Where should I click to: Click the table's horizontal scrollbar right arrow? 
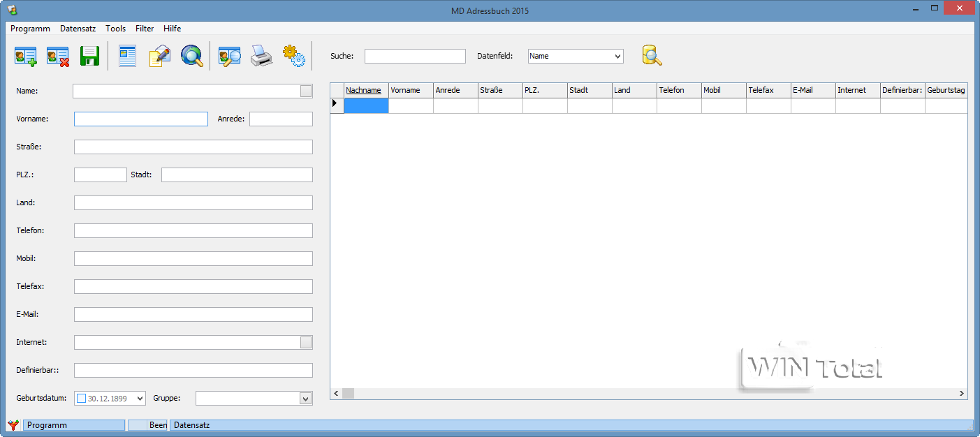pos(962,394)
